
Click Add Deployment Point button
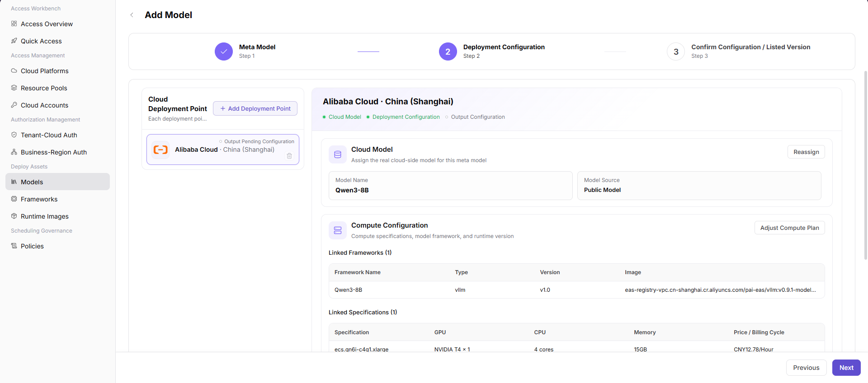click(255, 108)
